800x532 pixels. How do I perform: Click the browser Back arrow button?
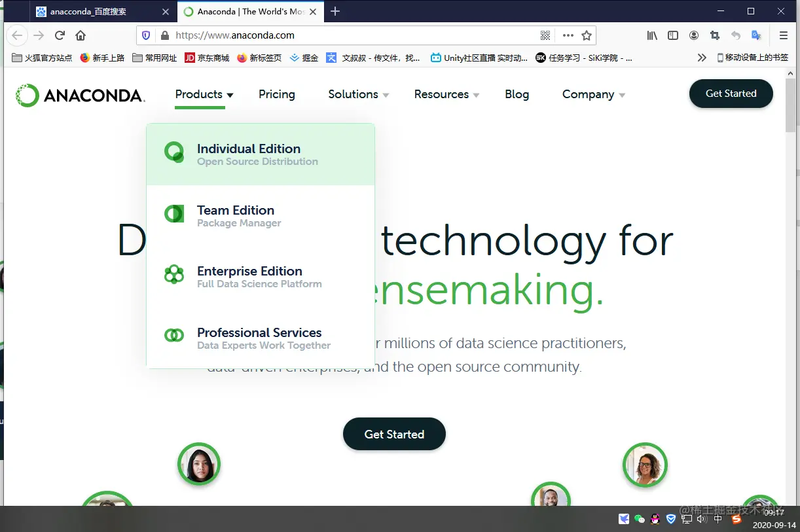17,35
